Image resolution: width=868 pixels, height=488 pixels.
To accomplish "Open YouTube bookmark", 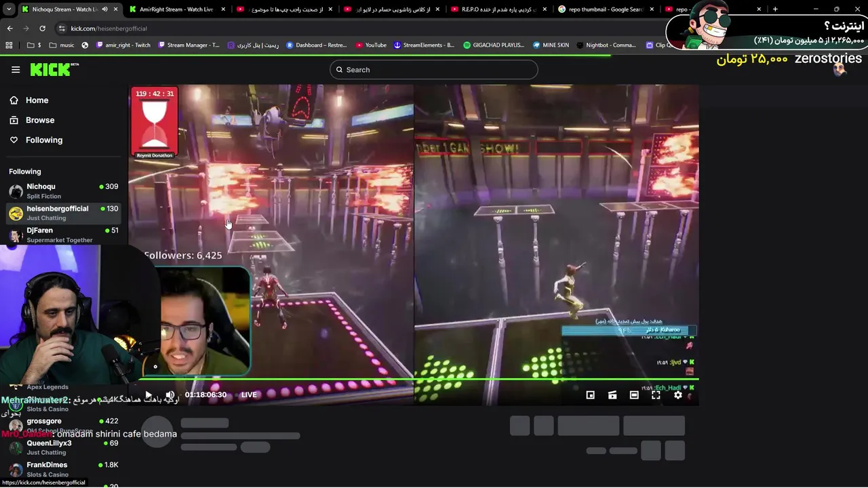I will (x=371, y=45).
